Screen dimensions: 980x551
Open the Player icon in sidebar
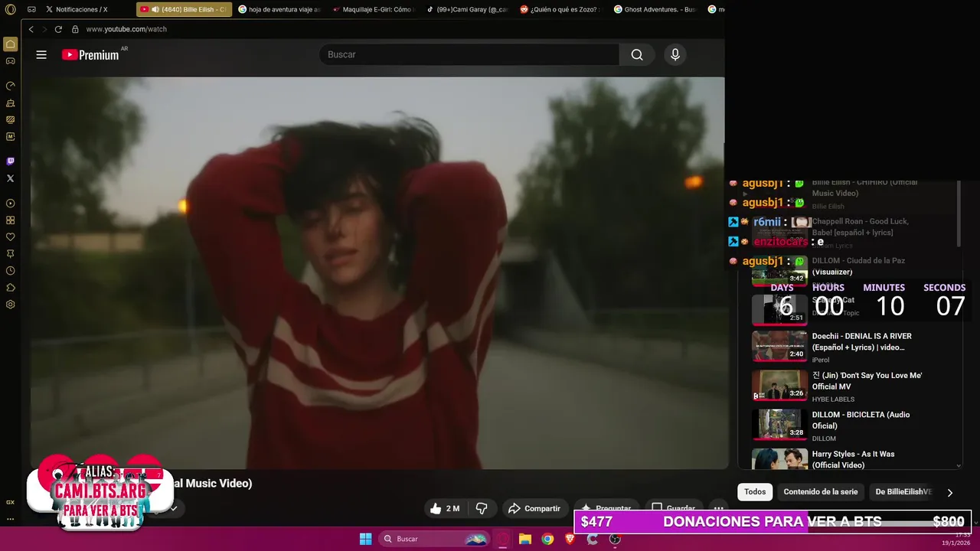(x=10, y=204)
